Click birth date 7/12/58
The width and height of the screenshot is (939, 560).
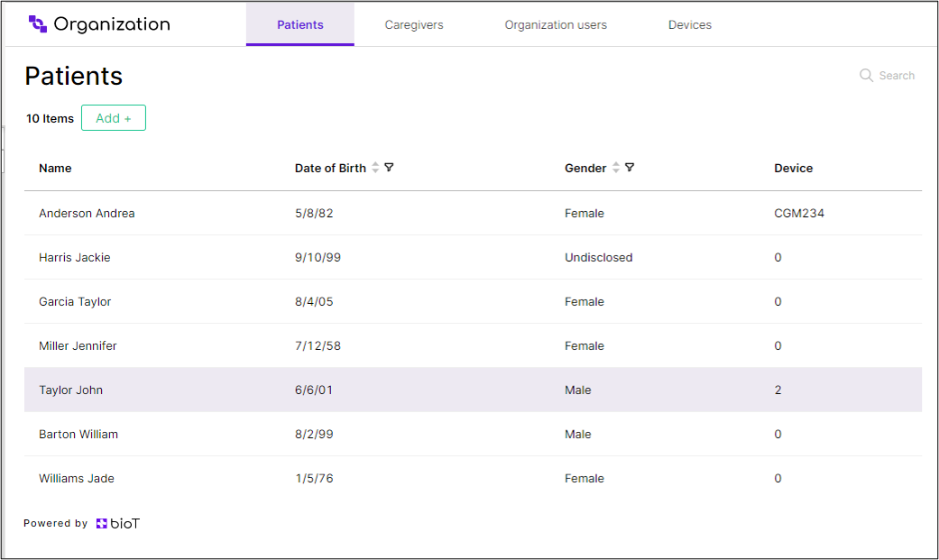pos(318,346)
